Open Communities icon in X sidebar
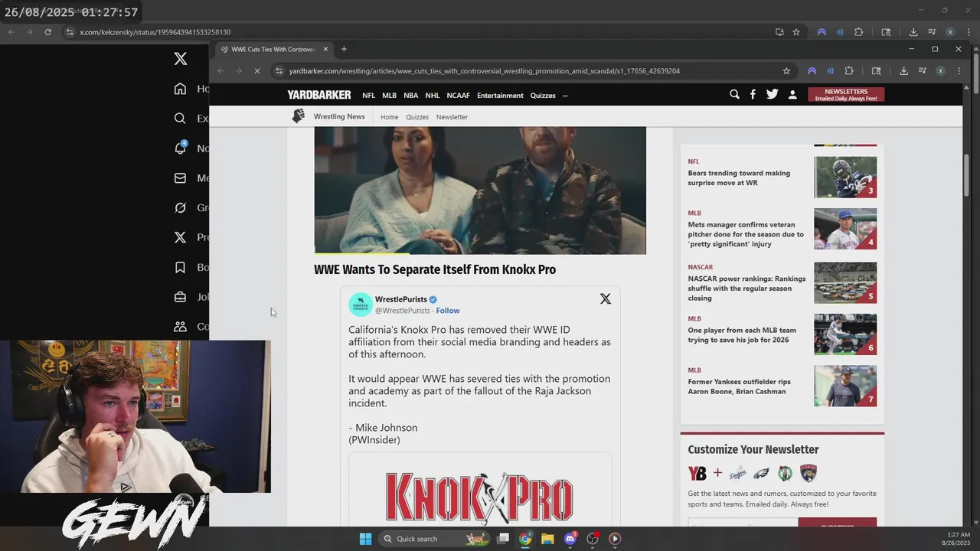980x551 pixels. 180,326
